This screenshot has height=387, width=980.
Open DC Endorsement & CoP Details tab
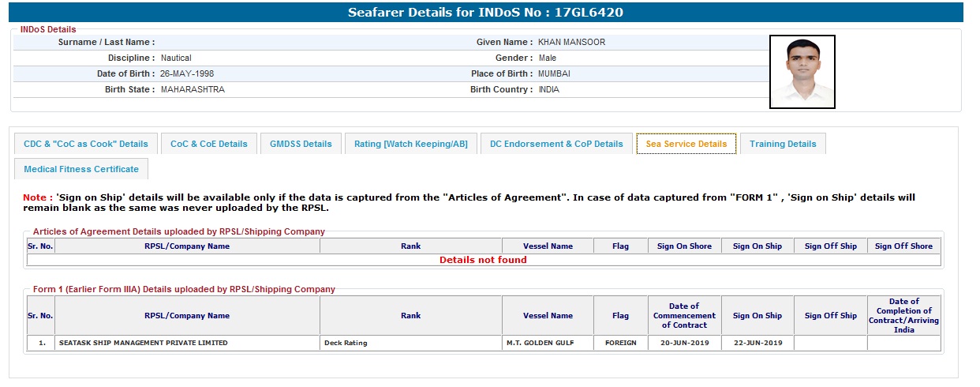coord(556,144)
